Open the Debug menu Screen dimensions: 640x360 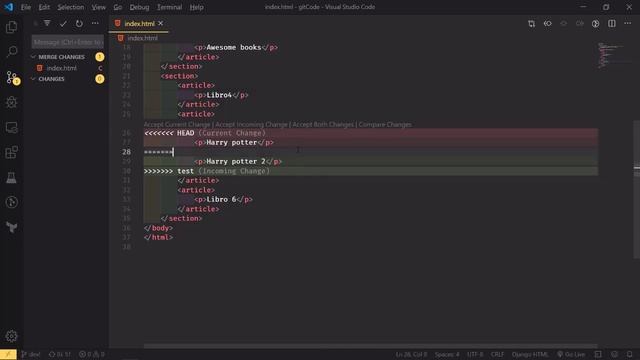[139, 7]
